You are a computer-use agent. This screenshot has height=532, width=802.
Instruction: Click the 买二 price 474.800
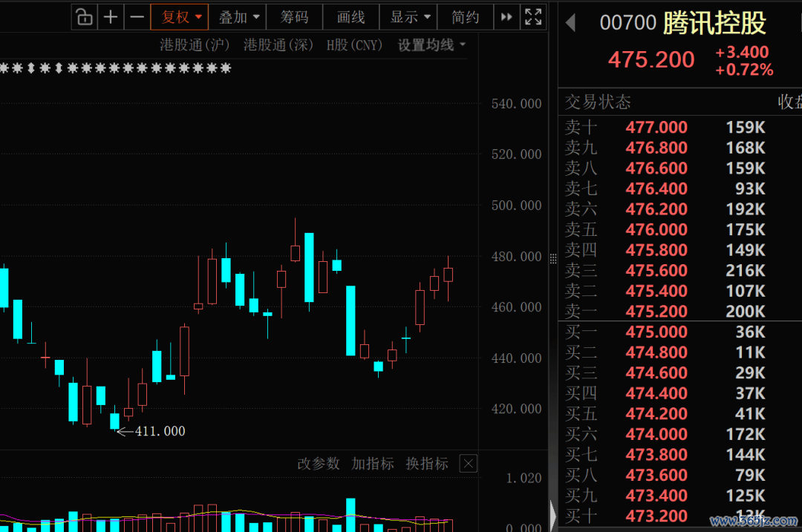click(656, 352)
